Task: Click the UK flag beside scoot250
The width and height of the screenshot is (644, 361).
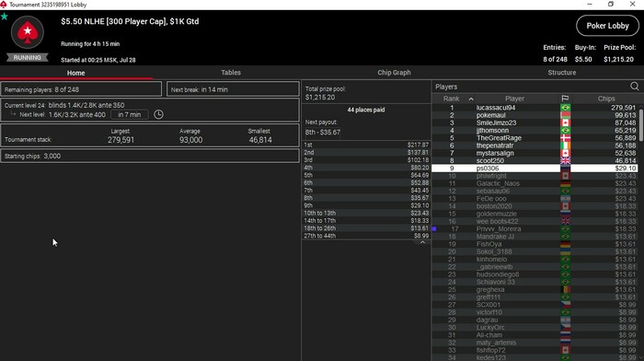Action: (x=565, y=161)
